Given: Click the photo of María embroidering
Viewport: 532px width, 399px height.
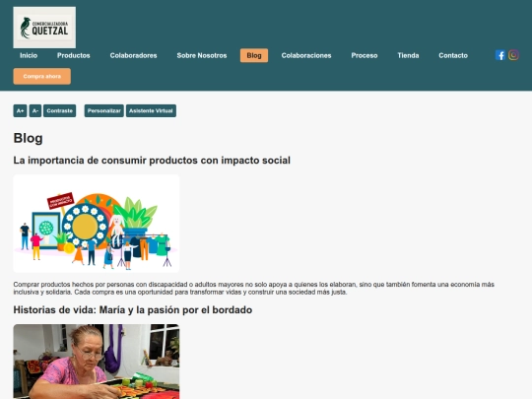Looking at the screenshot, I should [x=97, y=362].
